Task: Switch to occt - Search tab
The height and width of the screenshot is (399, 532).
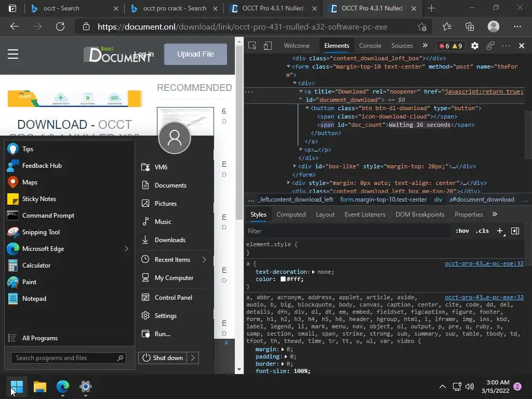Action: (x=75, y=8)
